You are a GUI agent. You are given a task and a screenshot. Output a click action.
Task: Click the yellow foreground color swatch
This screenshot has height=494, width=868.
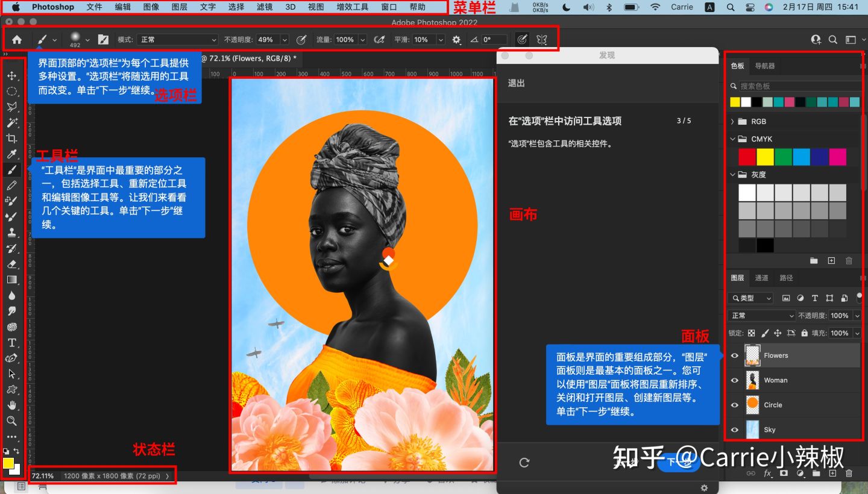[8, 463]
